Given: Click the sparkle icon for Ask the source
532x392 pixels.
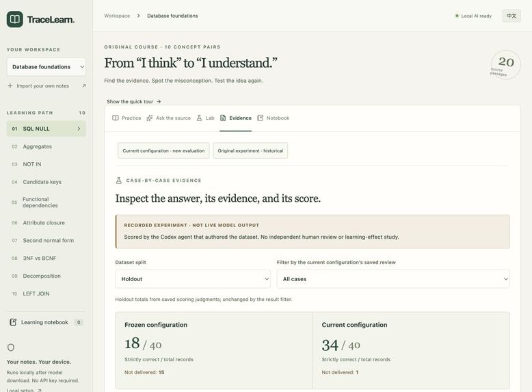Looking at the screenshot, I should [149, 118].
